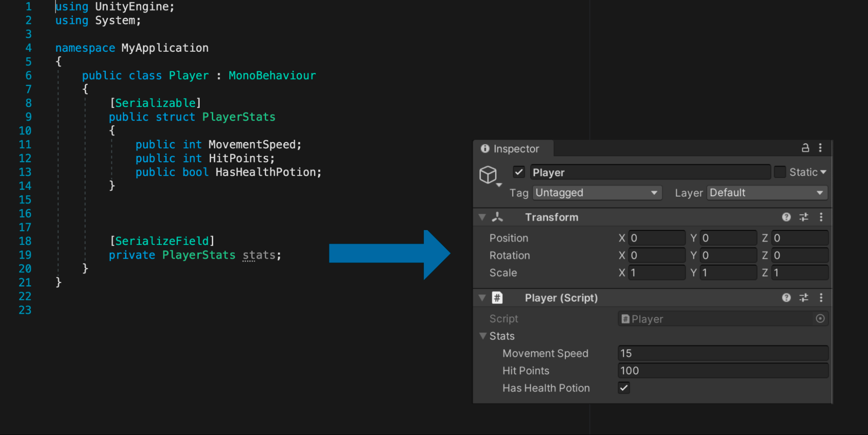Click the GameObject cube icon
Screen dimensions: 868x435
(488, 175)
